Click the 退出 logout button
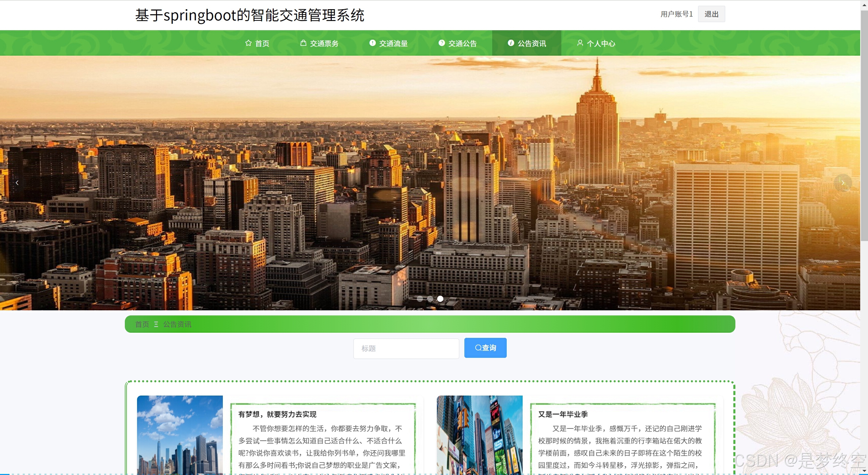Viewport: 868px width, 475px height. [711, 14]
